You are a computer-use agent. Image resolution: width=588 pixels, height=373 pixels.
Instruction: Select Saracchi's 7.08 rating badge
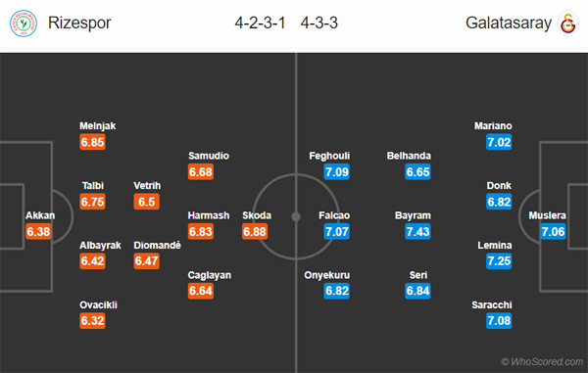tap(499, 320)
